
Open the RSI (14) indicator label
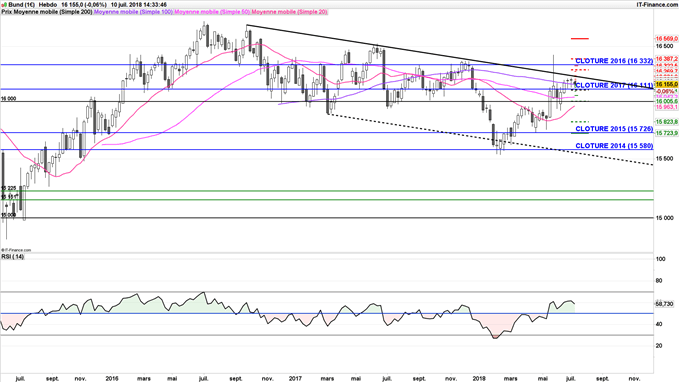click(x=13, y=257)
